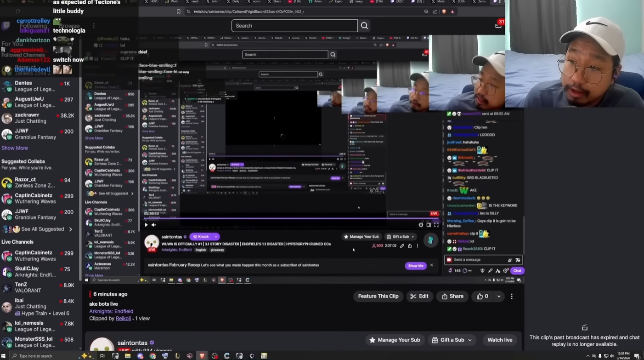This screenshot has width=644, height=360.
Task: Click the saintontas channel name below the clip
Action: click(132, 343)
